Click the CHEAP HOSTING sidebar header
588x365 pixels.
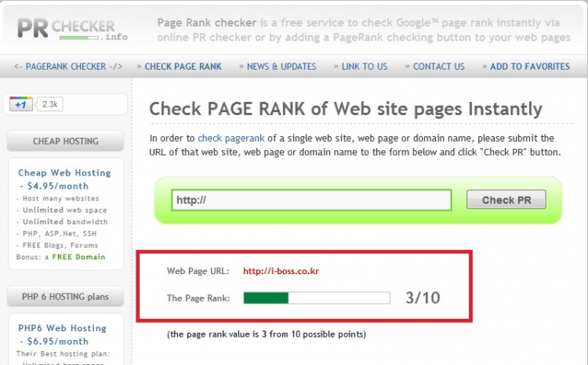tap(66, 141)
